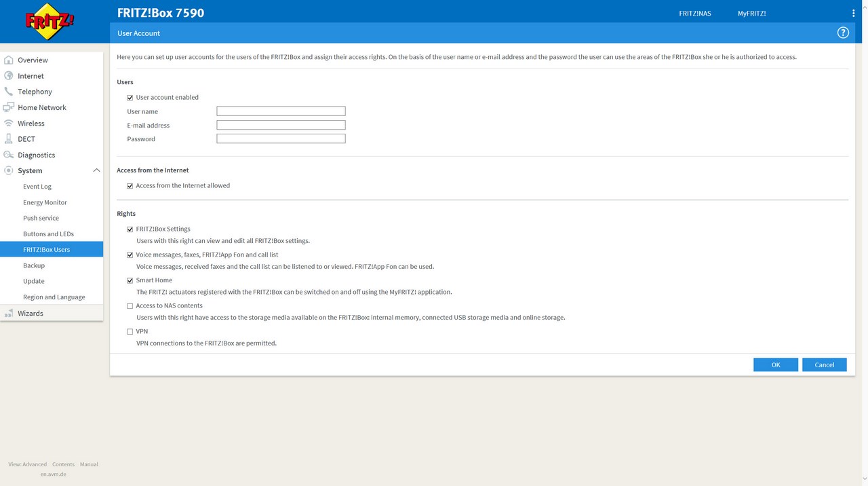Open the three-dot menu in header
The image size is (868, 486).
tap(853, 13)
